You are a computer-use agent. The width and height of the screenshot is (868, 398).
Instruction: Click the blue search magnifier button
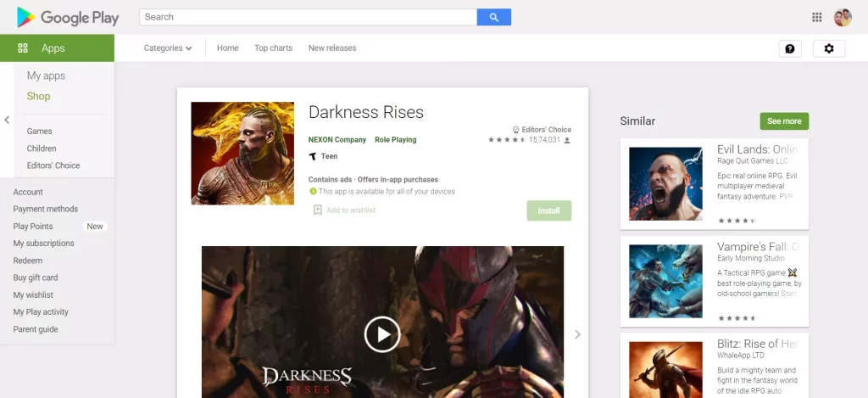[x=494, y=17]
